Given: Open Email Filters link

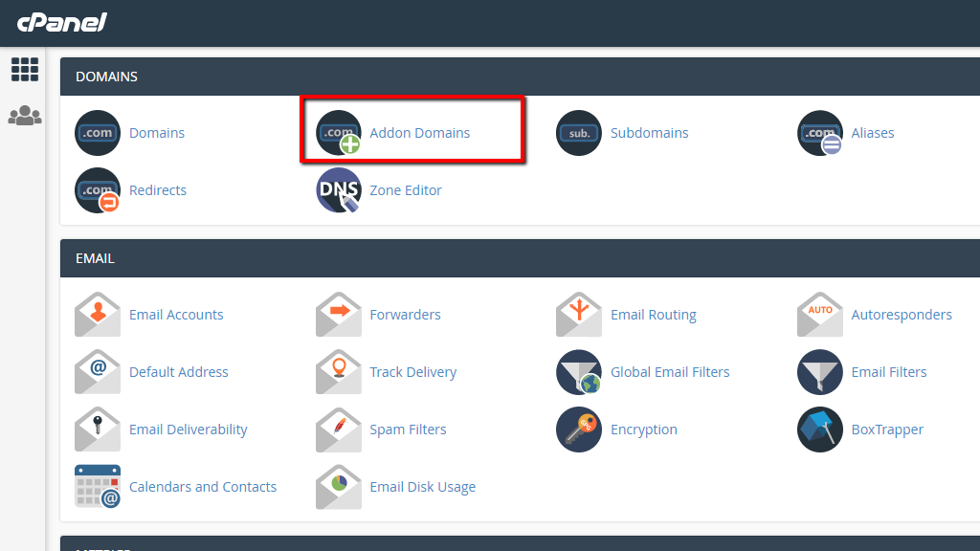Looking at the screenshot, I should pos(889,372).
